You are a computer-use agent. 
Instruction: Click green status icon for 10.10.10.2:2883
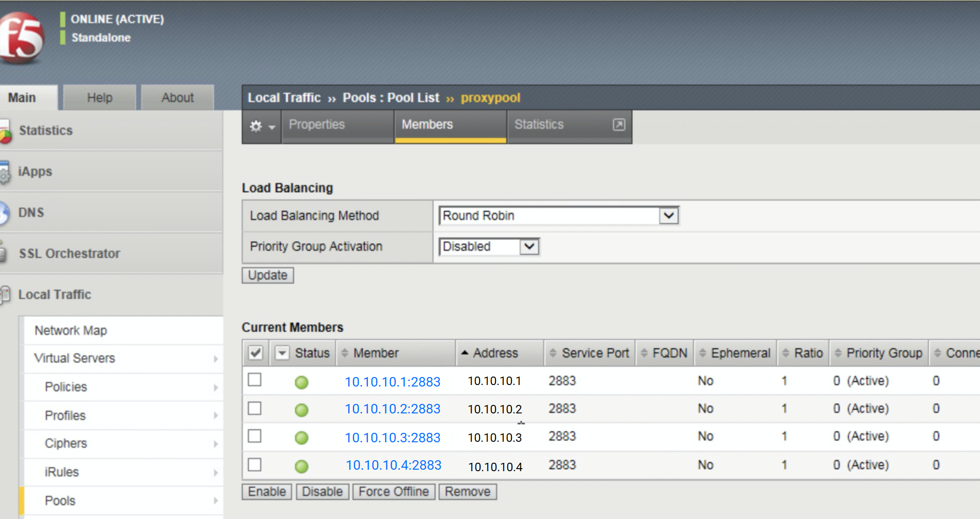click(x=301, y=410)
